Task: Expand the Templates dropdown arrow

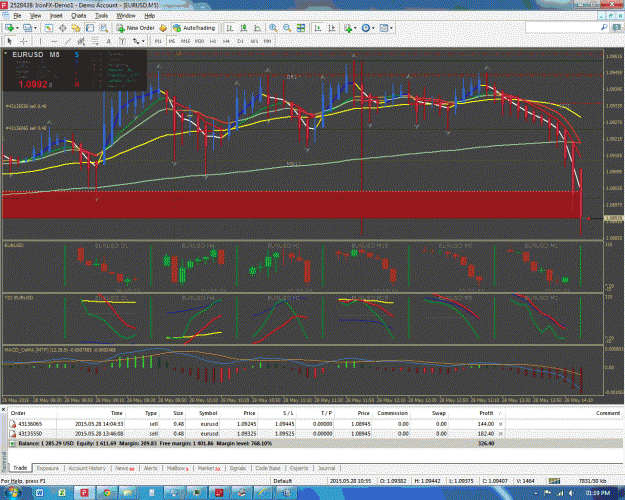Action: click(391, 28)
